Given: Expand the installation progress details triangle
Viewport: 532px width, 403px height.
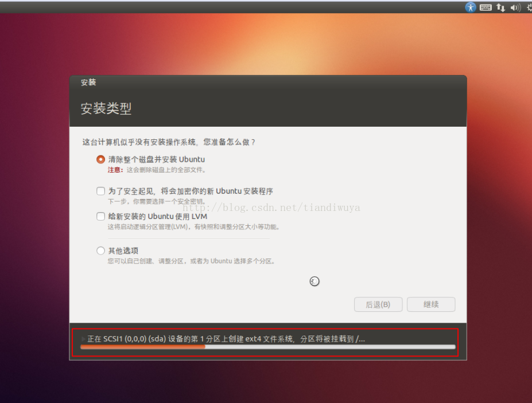Looking at the screenshot, I should tap(83, 339).
